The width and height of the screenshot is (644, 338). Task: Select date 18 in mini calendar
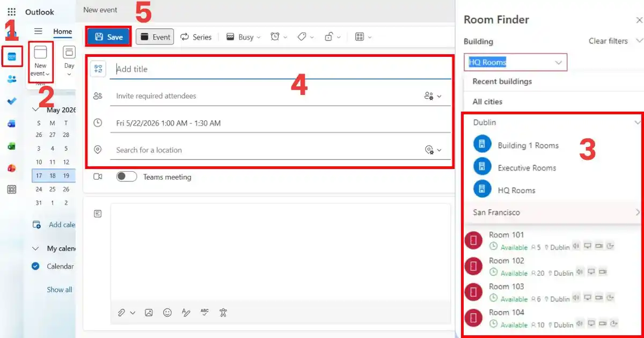point(53,175)
